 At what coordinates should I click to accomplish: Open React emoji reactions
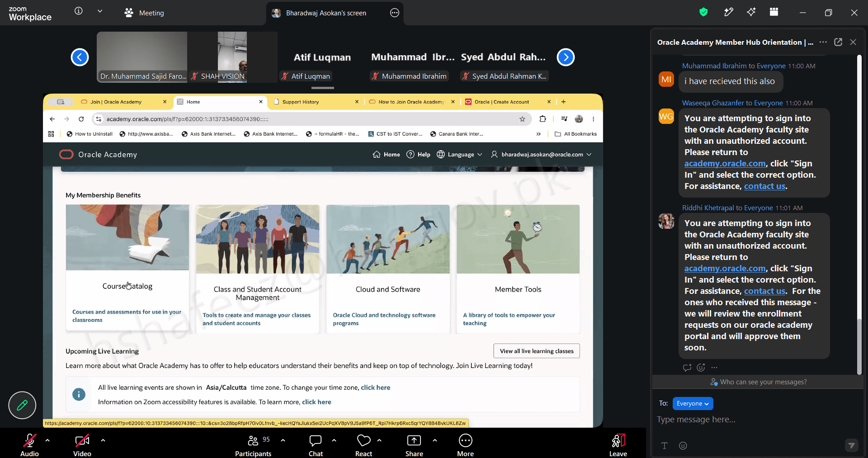click(x=363, y=444)
